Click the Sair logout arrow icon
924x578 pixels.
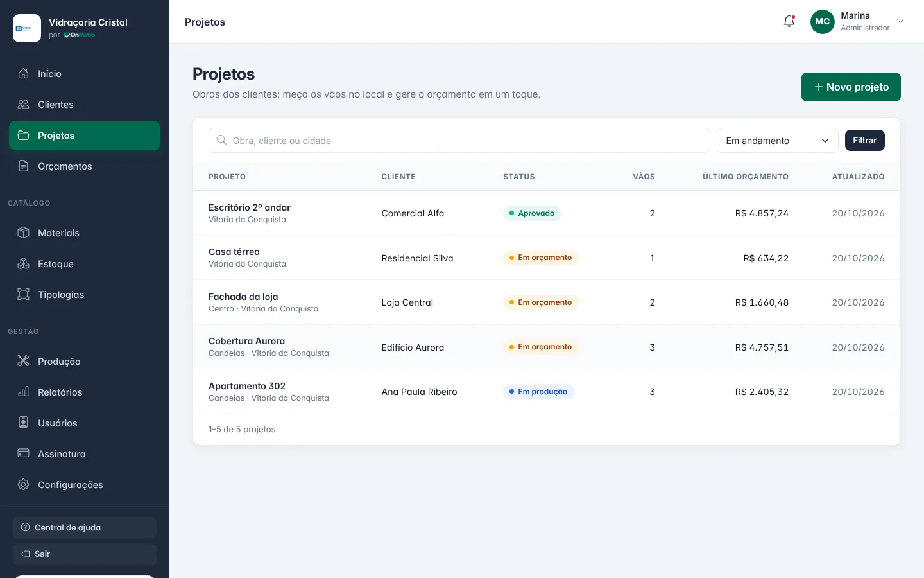pos(26,554)
